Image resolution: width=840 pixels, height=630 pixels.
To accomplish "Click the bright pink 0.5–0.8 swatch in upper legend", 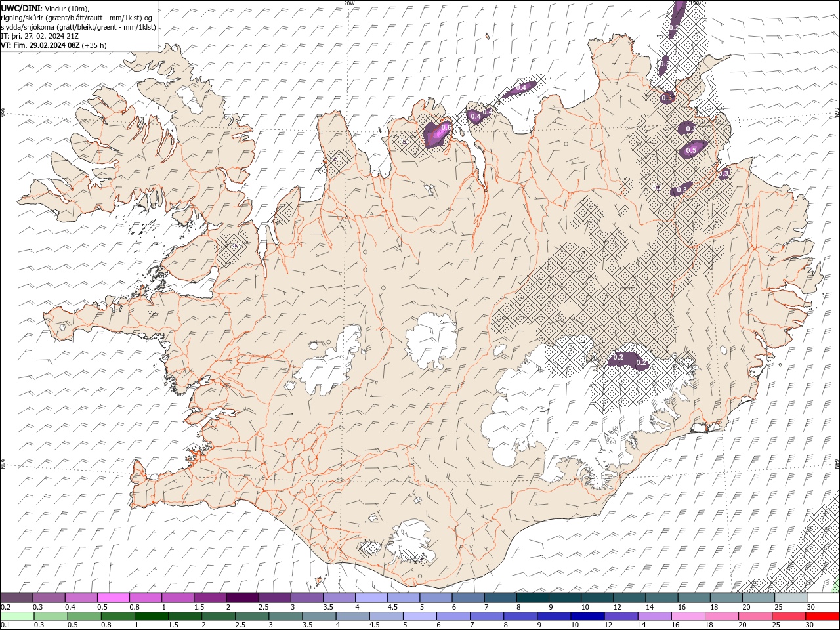I will coord(113,598).
